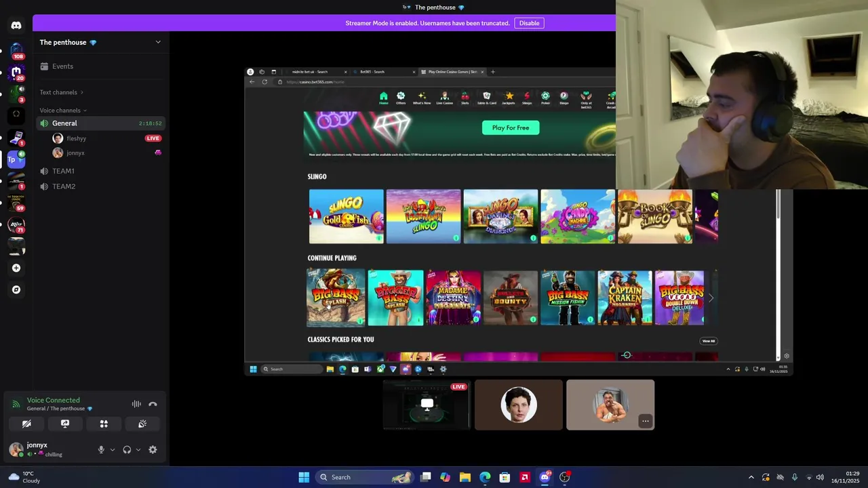The width and height of the screenshot is (868, 488).
Task: Join the TEAM1 voice channel
Action: [x=100, y=171]
